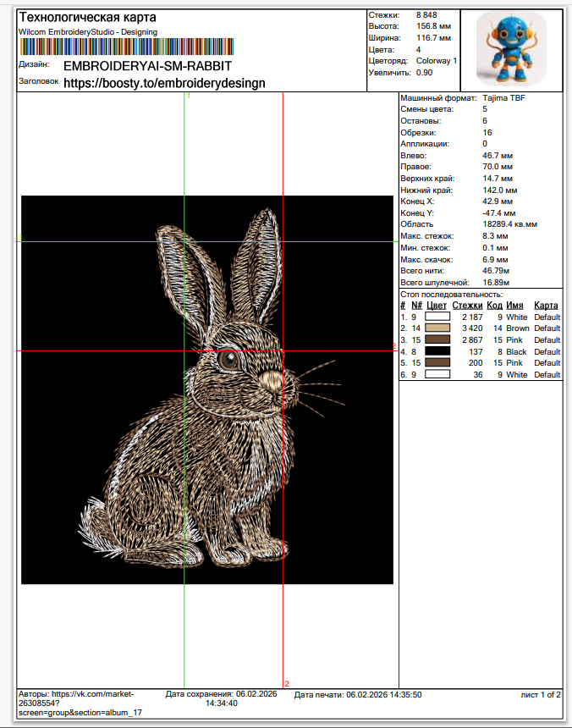Click the Имя column header
Image resolution: width=572 pixels, height=728 pixels.
tap(514, 306)
